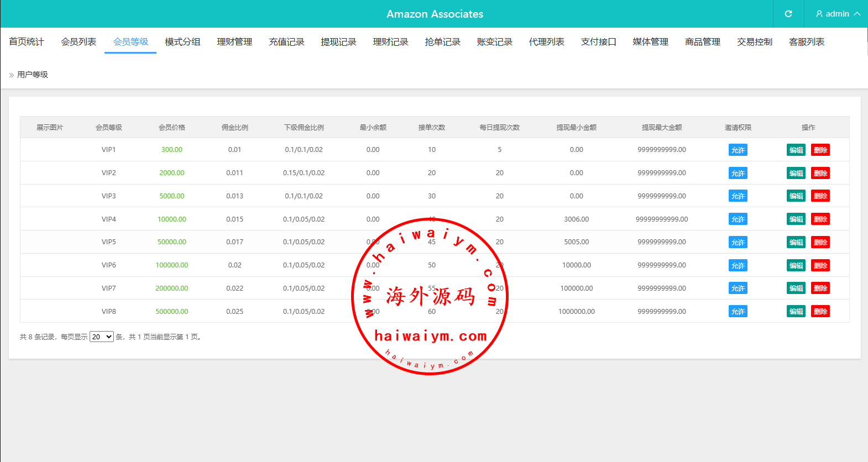Click the 会员价格 column header
Screen dimensions: 868x462
(x=171, y=128)
